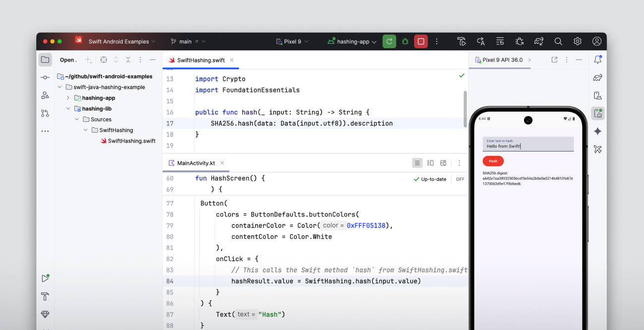Open the Search magnifier icon
The width and height of the screenshot is (644, 330).
pos(558,42)
